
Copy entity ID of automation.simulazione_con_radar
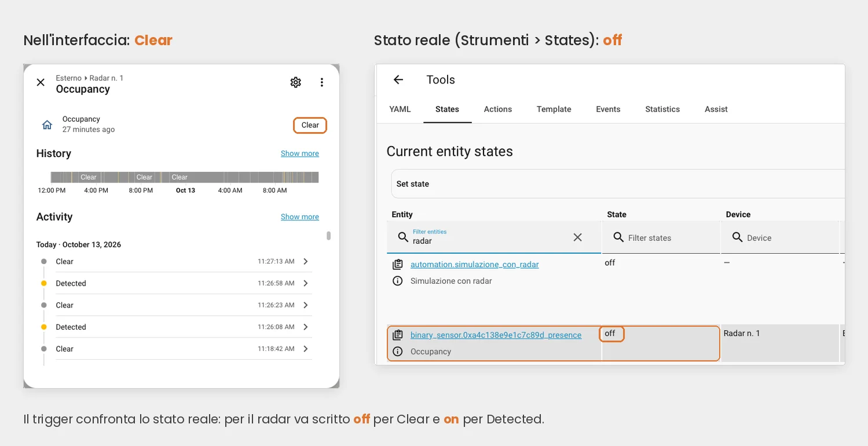click(x=398, y=264)
